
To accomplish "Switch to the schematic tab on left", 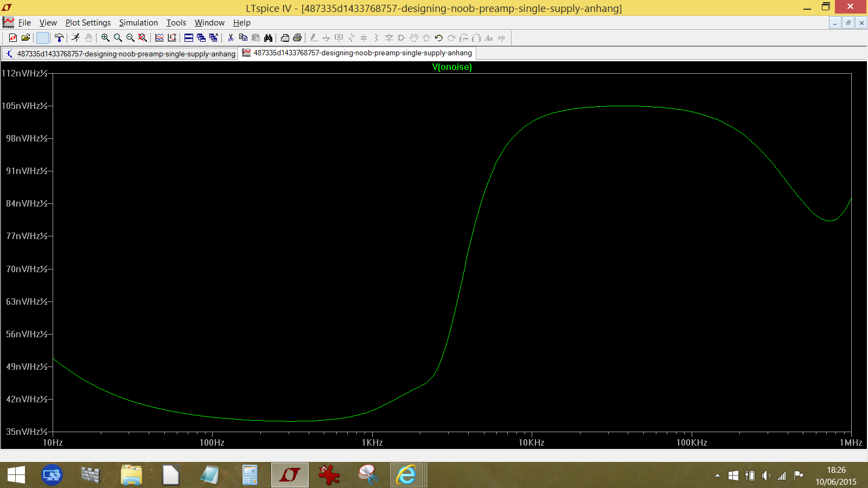I will pos(120,54).
